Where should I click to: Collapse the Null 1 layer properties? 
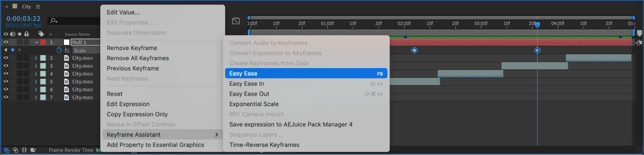coord(37,42)
